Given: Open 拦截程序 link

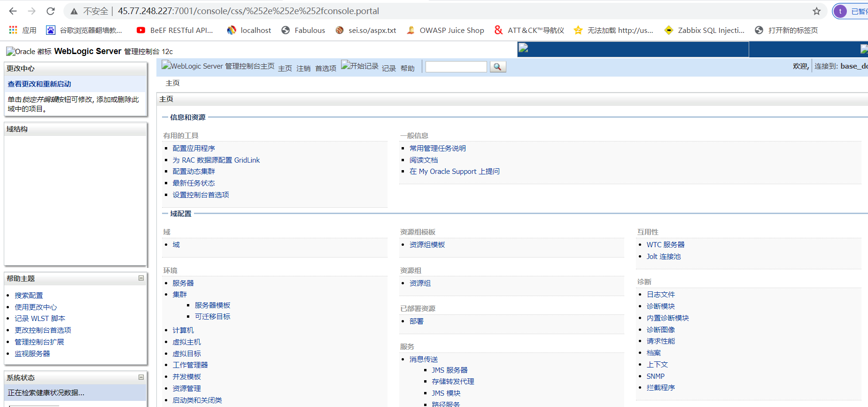Looking at the screenshot, I should (661, 387).
